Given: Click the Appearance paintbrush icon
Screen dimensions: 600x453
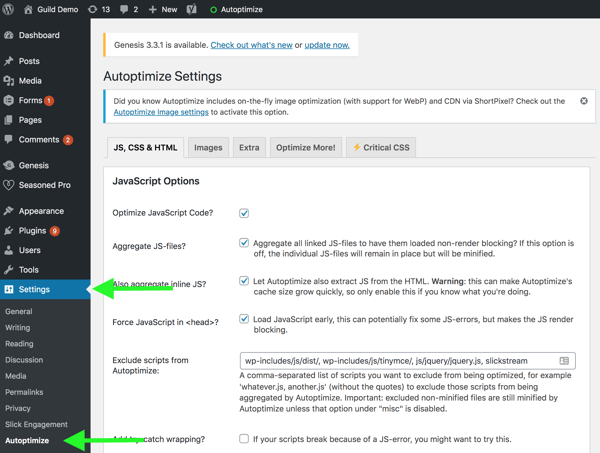Looking at the screenshot, I should pos(9,211).
